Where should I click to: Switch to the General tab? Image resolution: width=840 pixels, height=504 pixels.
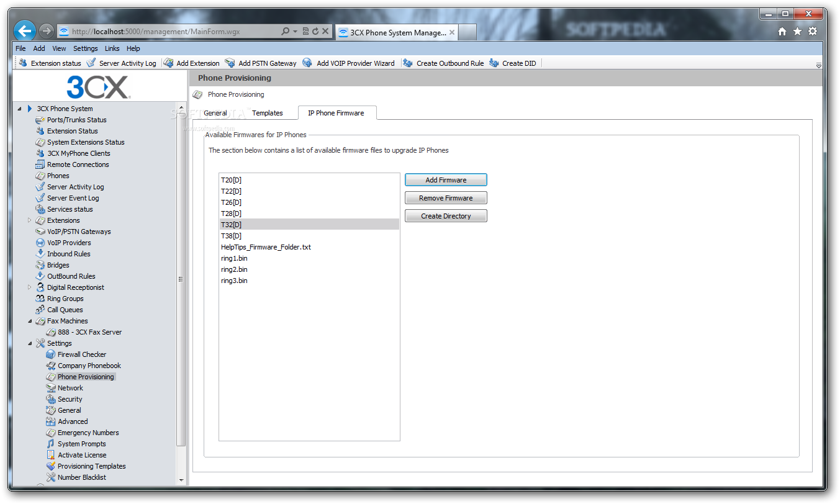[x=215, y=113]
